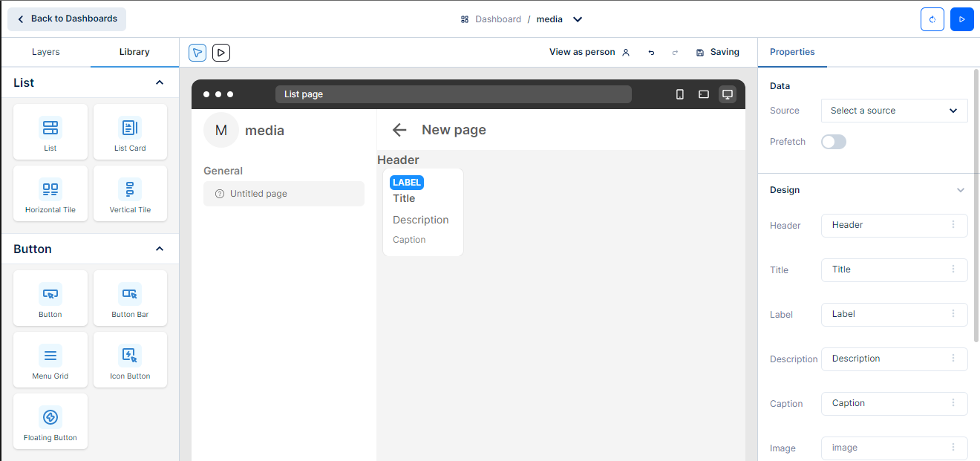980x461 pixels.
Task: Switch to tablet device preview
Action: [704, 94]
